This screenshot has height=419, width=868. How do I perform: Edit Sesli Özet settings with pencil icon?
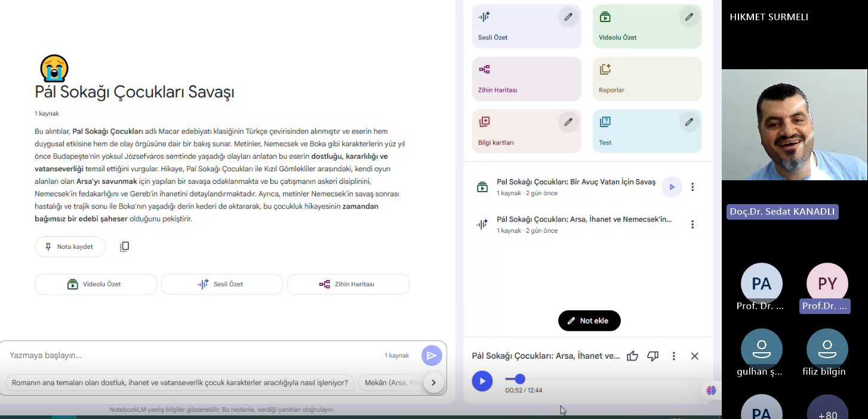click(568, 17)
